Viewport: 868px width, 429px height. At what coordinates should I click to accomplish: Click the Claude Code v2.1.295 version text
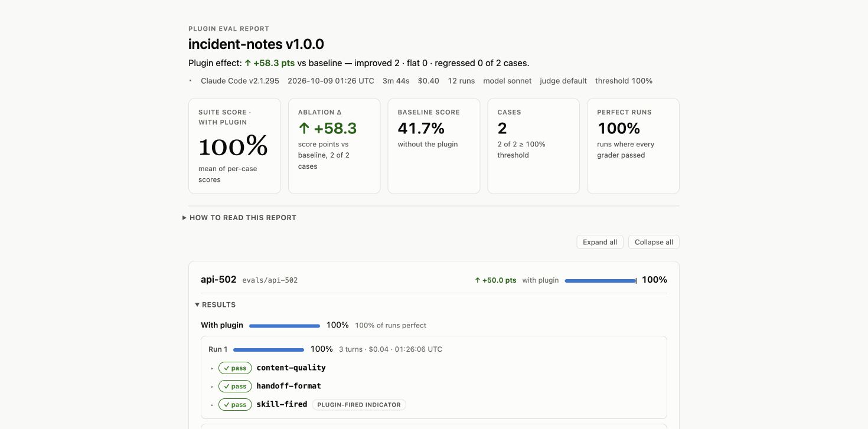(240, 81)
